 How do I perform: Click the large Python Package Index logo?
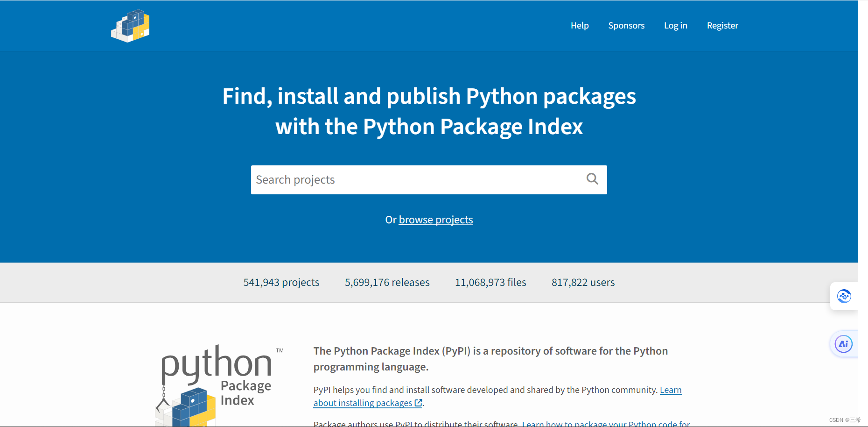[x=219, y=385]
